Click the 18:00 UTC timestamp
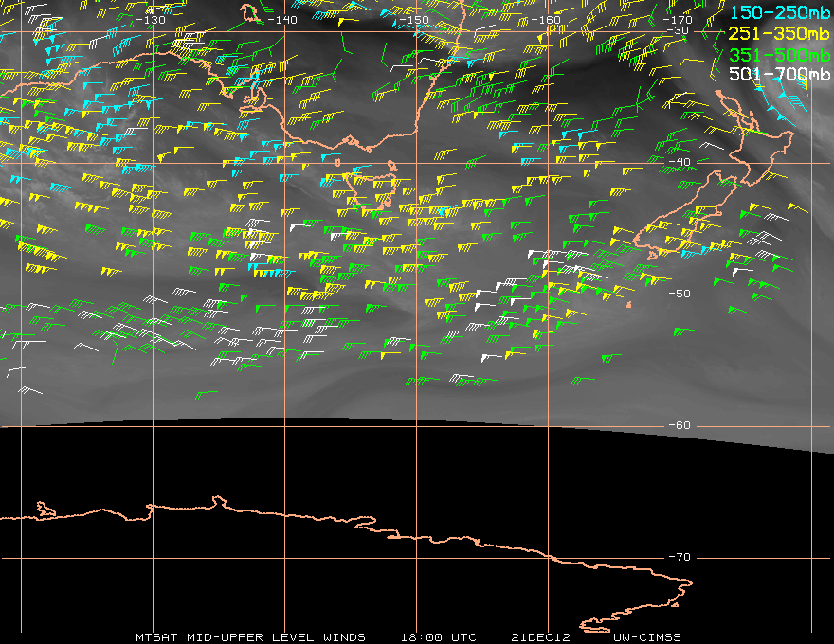Image resolution: width=834 pixels, height=644 pixels. (x=439, y=637)
